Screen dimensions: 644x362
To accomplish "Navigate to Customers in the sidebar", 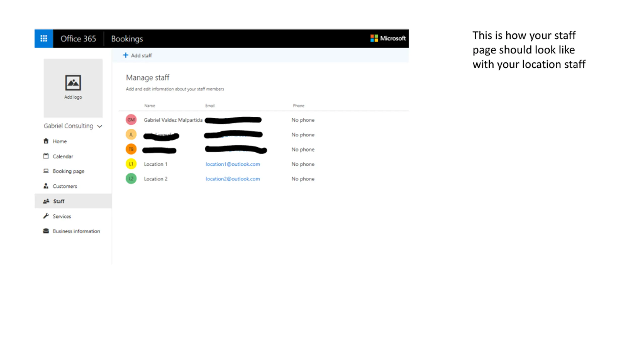I will (65, 186).
